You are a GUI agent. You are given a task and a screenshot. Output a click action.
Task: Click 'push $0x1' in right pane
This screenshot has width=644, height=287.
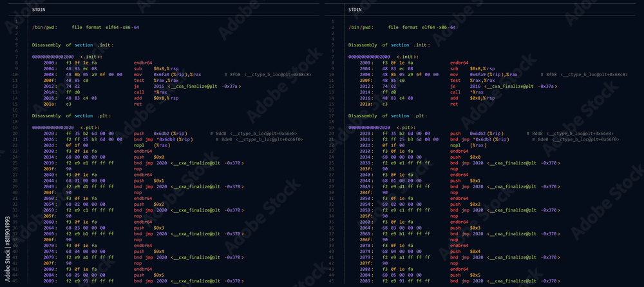point(466,181)
